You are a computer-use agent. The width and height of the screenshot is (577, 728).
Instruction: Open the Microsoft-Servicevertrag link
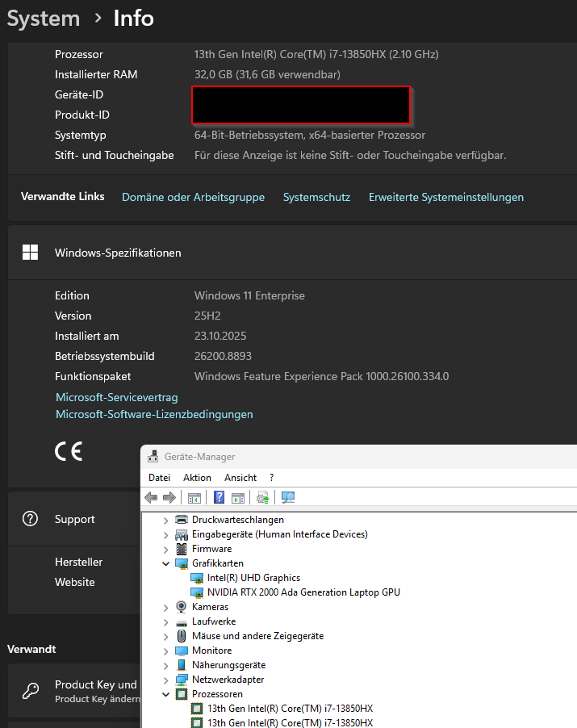click(116, 397)
